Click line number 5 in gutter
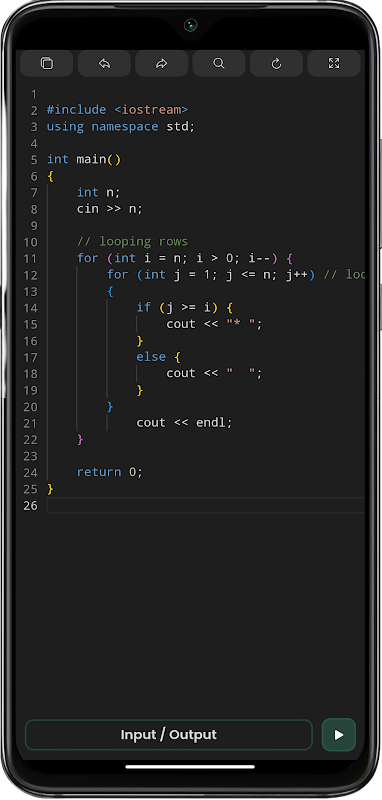382x800 pixels. tap(34, 160)
